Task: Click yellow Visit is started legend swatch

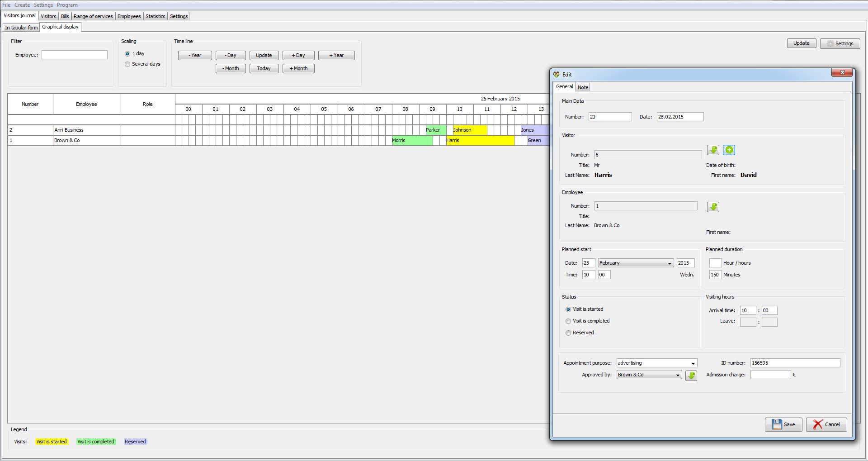Action: (x=52, y=442)
